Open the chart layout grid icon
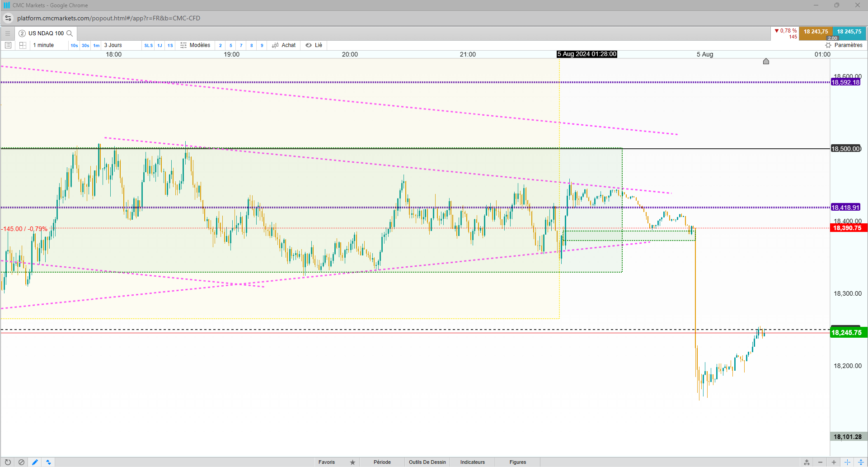 (23, 45)
